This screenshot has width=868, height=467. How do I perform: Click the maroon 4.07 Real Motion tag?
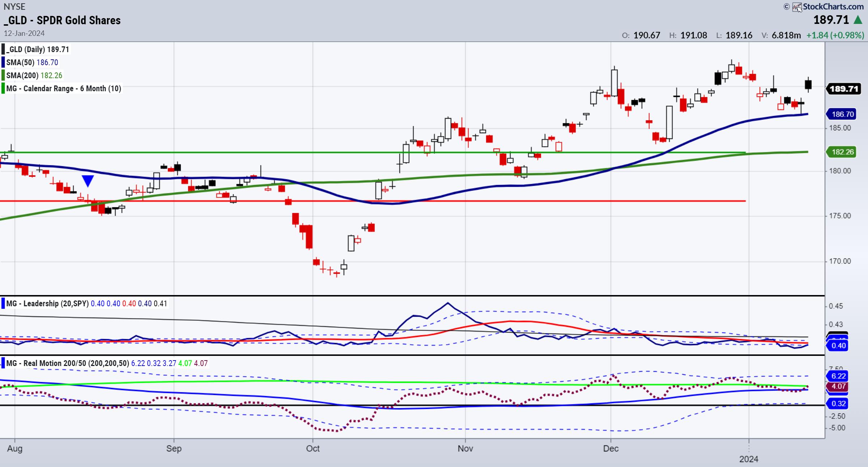pos(838,386)
